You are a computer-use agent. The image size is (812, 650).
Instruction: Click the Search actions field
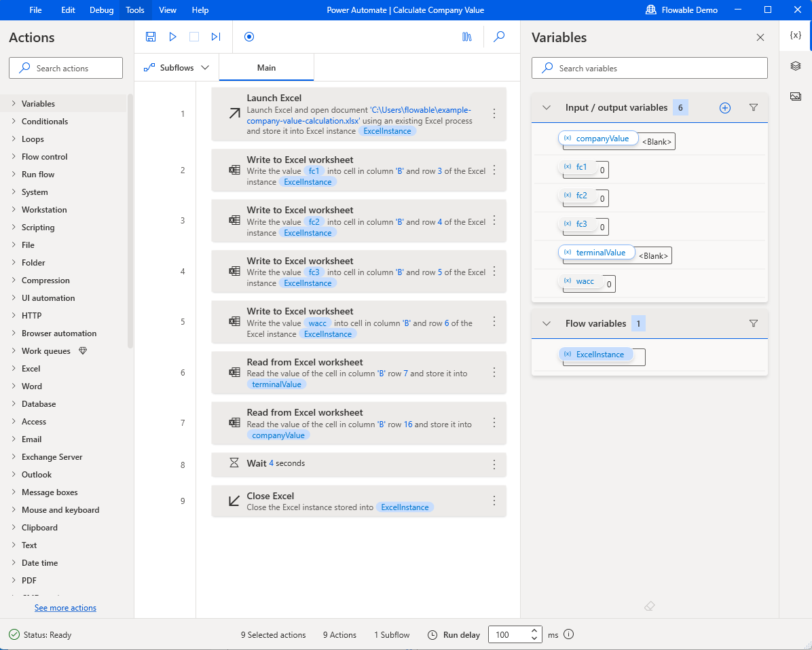65,68
